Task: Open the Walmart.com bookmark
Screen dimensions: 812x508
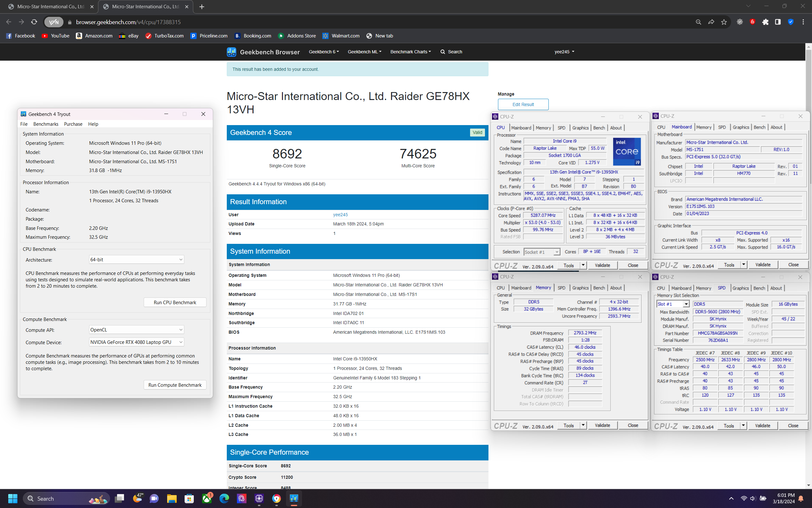Action: [341, 36]
